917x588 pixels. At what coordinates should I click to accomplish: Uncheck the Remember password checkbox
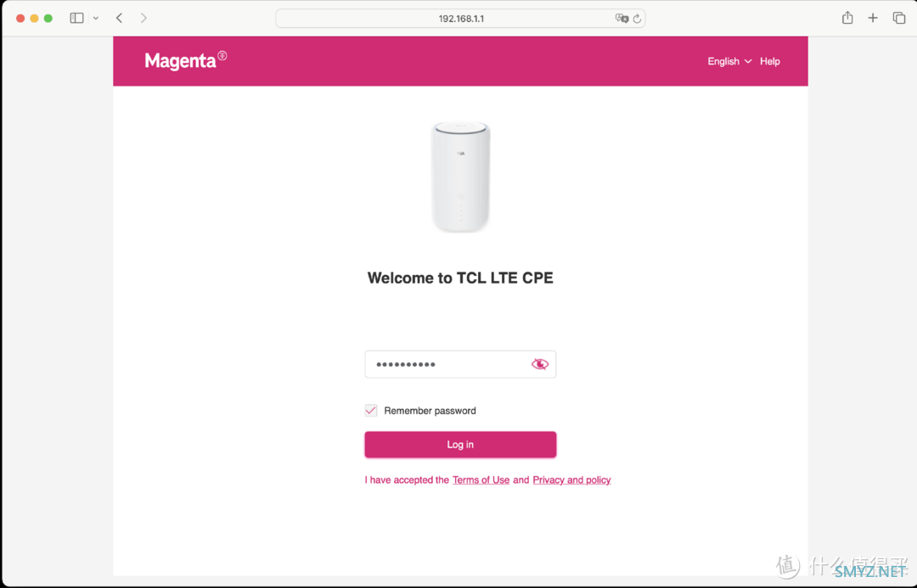[x=371, y=411]
